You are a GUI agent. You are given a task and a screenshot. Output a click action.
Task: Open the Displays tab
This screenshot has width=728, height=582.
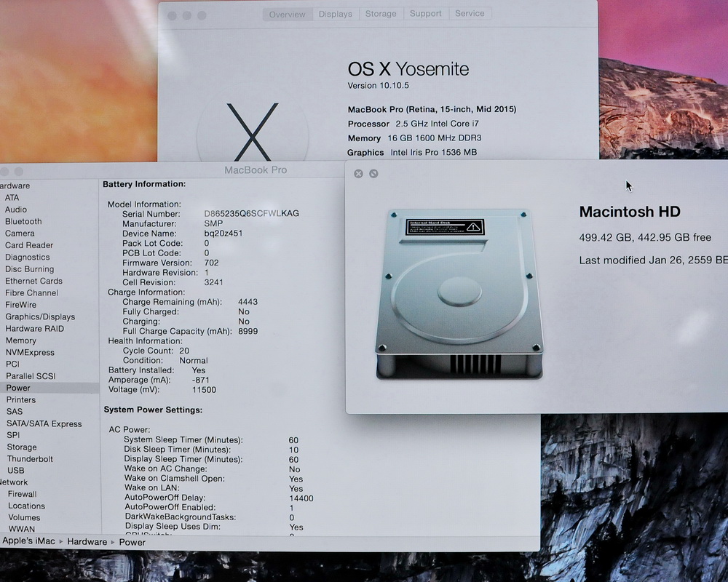[335, 14]
